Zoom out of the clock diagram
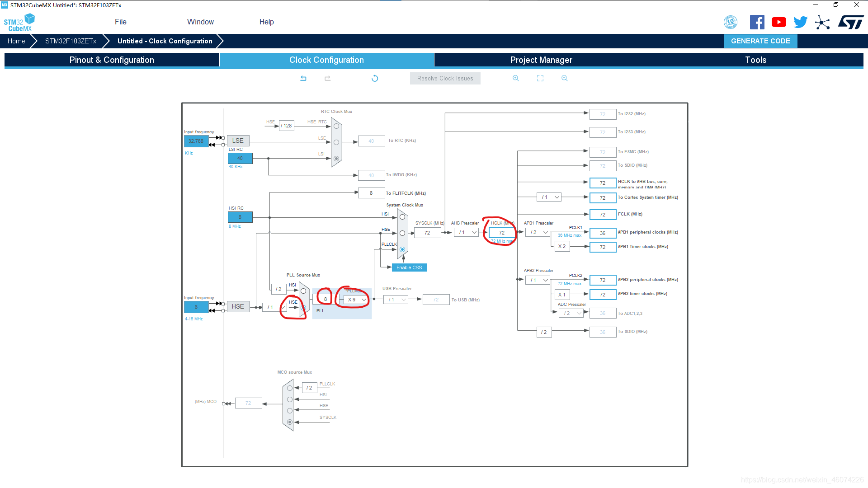868x488 pixels. 565,78
